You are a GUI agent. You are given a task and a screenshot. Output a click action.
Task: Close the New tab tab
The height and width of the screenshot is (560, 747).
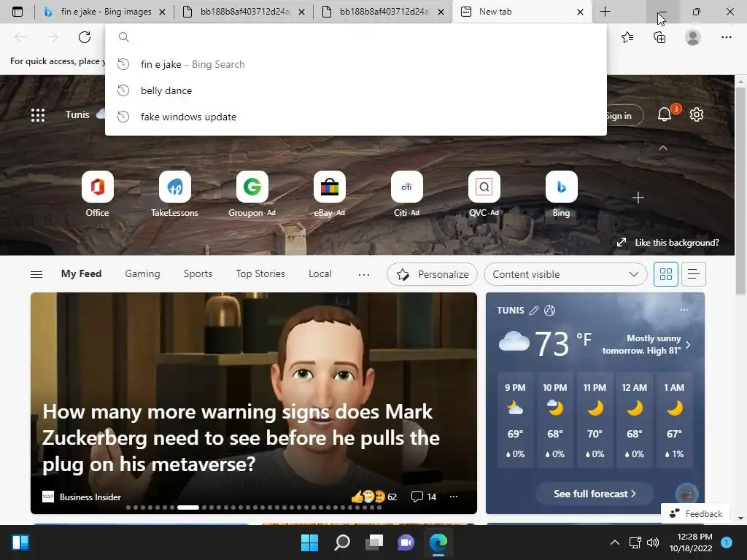[580, 12]
